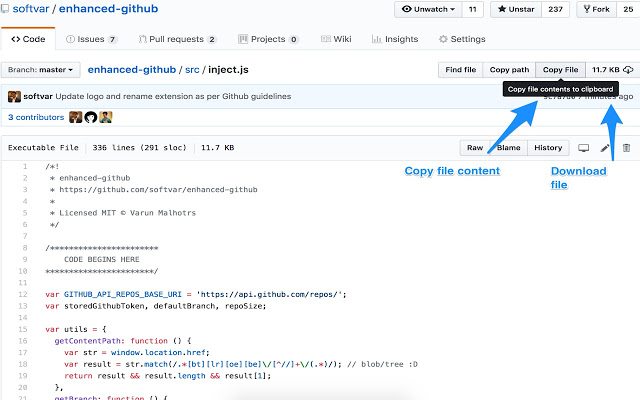
Task: Click the 336 lines (291 sloc) text
Action: coord(139,148)
